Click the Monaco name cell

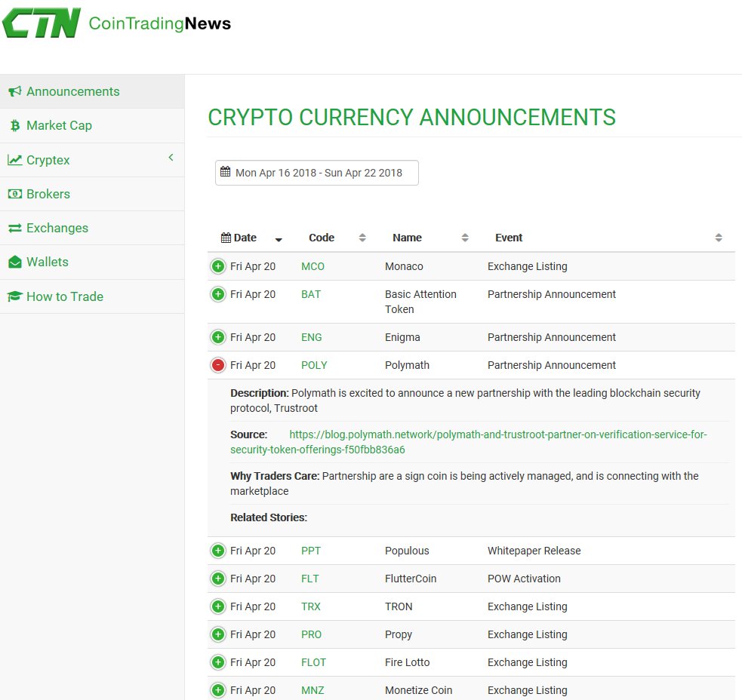point(404,266)
